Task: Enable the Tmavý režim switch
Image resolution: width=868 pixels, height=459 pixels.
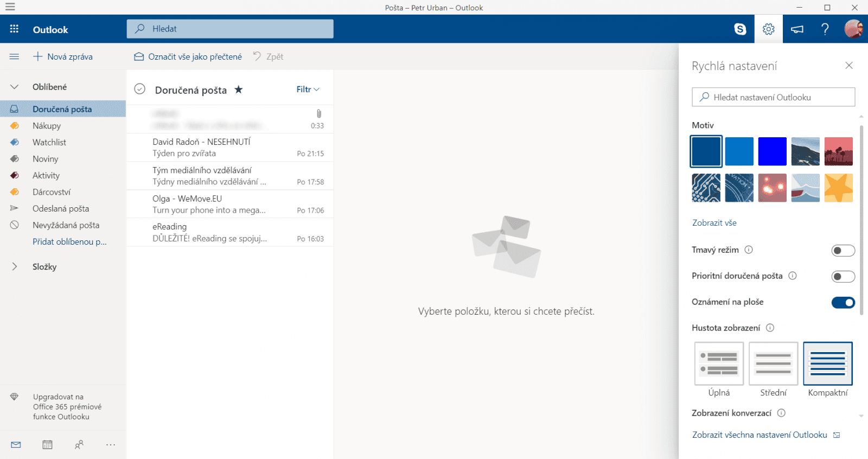Action: [843, 251]
